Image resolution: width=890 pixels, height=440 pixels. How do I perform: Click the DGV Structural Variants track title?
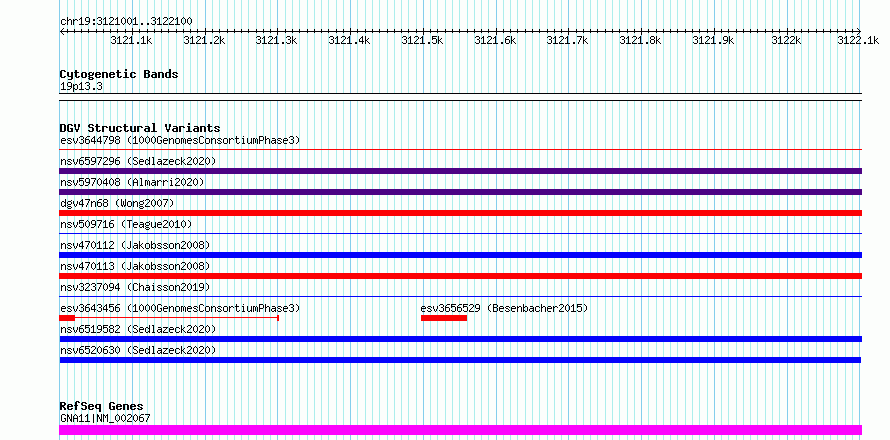(x=140, y=128)
